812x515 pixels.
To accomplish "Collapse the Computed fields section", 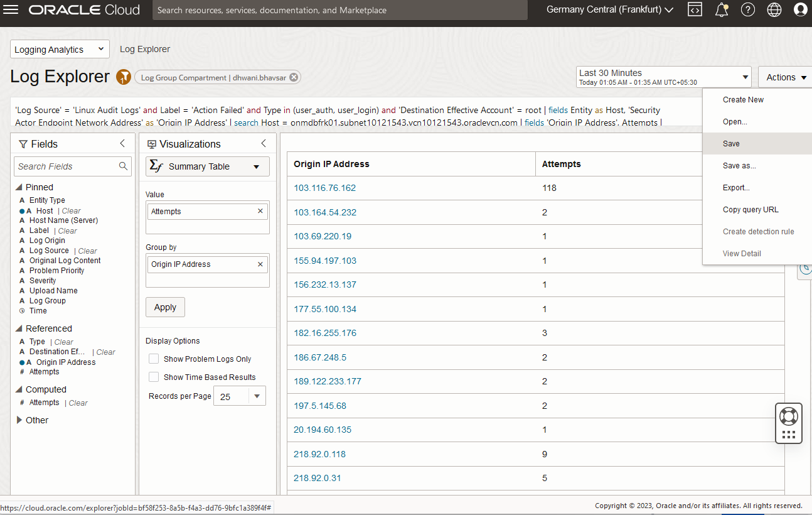I will pos(19,389).
